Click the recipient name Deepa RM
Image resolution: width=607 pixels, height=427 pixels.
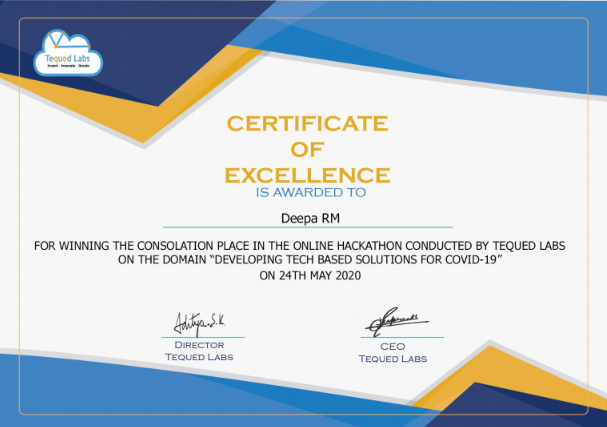(x=310, y=218)
